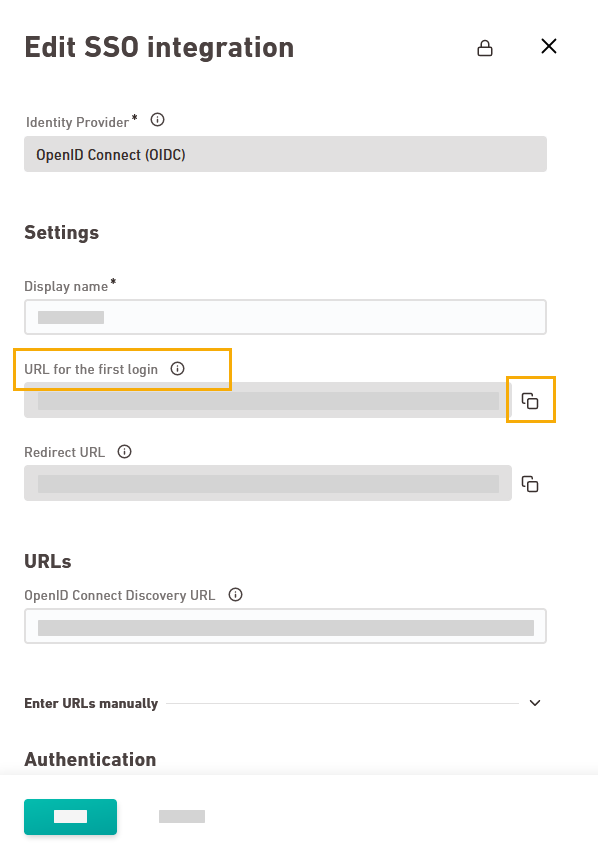This screenshot has width=598, height=855.
Task: Show info tooltip for Identity Provider
Action: click(x=158, y=119)
